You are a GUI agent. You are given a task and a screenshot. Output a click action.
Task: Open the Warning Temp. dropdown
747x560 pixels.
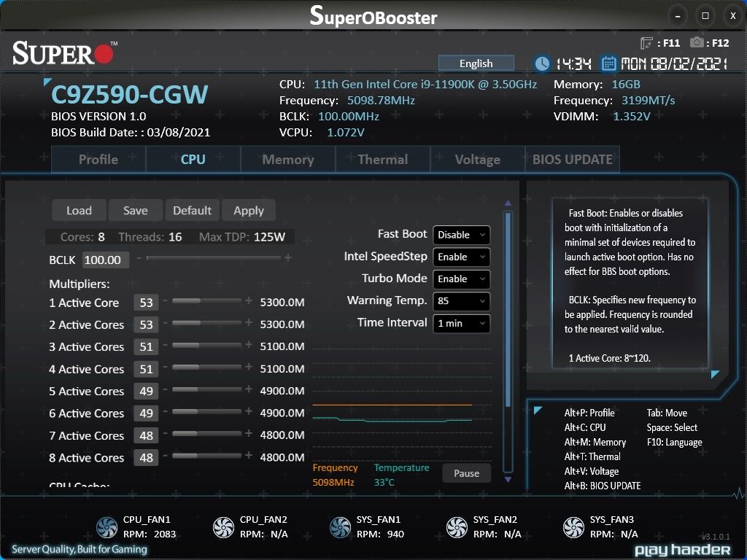(x=461, y=301)
